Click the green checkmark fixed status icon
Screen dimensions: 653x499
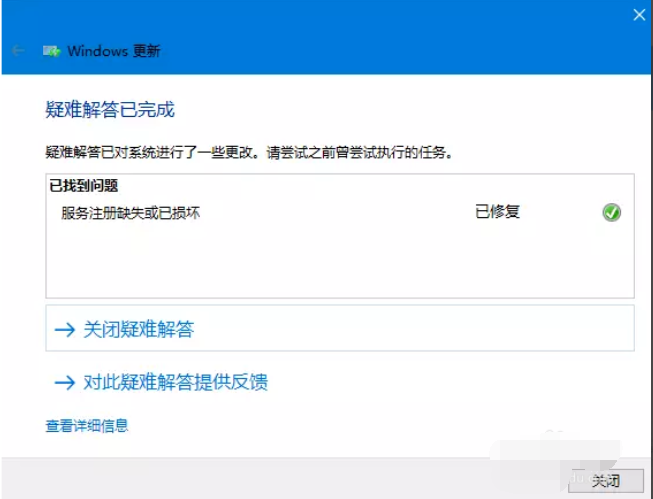[611, 212]
